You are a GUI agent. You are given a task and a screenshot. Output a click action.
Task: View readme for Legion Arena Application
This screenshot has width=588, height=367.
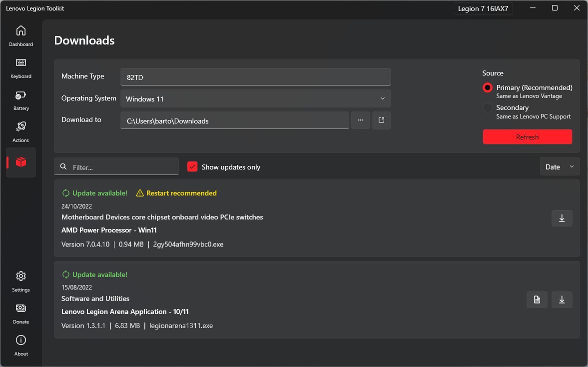pyautogui.click(x=537, y=299)
